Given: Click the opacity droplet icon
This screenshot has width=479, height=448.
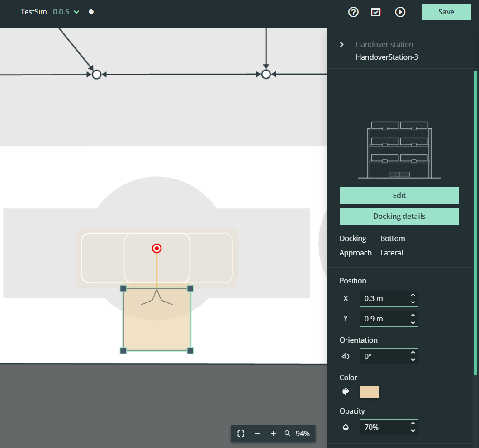Looking at the screenshot, I should click(346, 427).
